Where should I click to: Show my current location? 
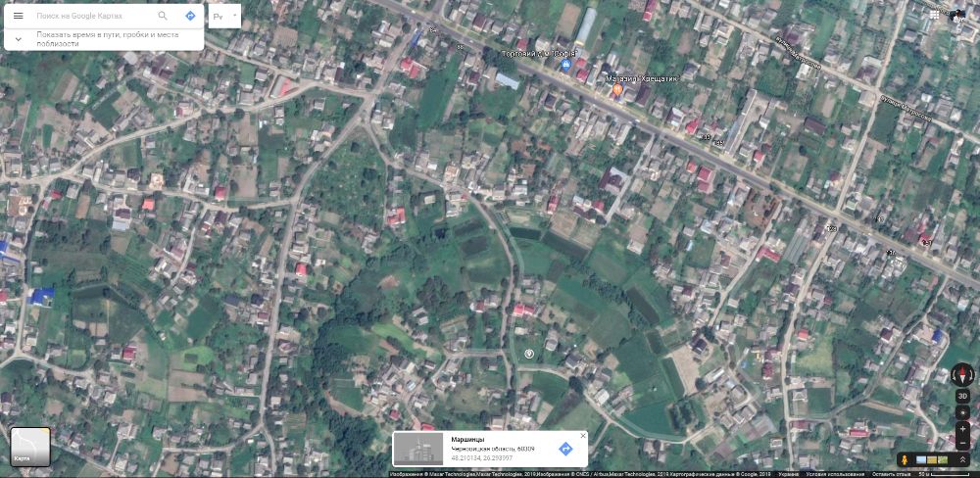point(962,412)
